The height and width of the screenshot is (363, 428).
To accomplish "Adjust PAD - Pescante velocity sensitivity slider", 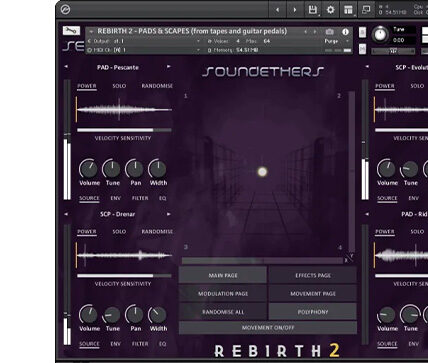I will pos(124,130).
